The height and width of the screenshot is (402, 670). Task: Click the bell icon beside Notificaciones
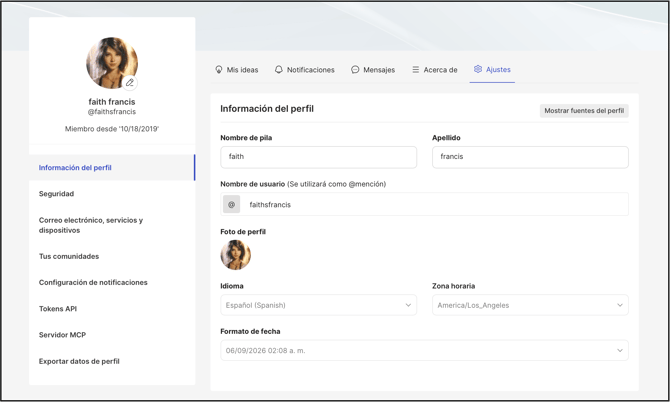click(x=279, y=69)
